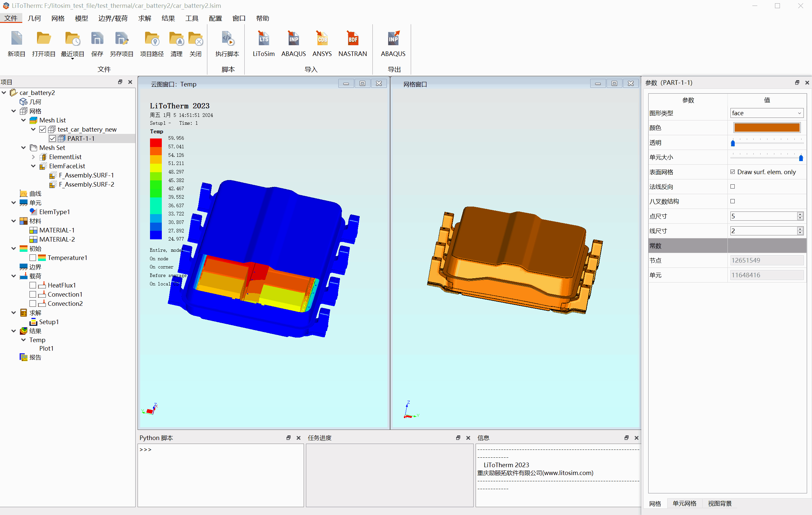Increase the 线尺寸 spinner value
812x515 pixels.
(x=800, y=229)
